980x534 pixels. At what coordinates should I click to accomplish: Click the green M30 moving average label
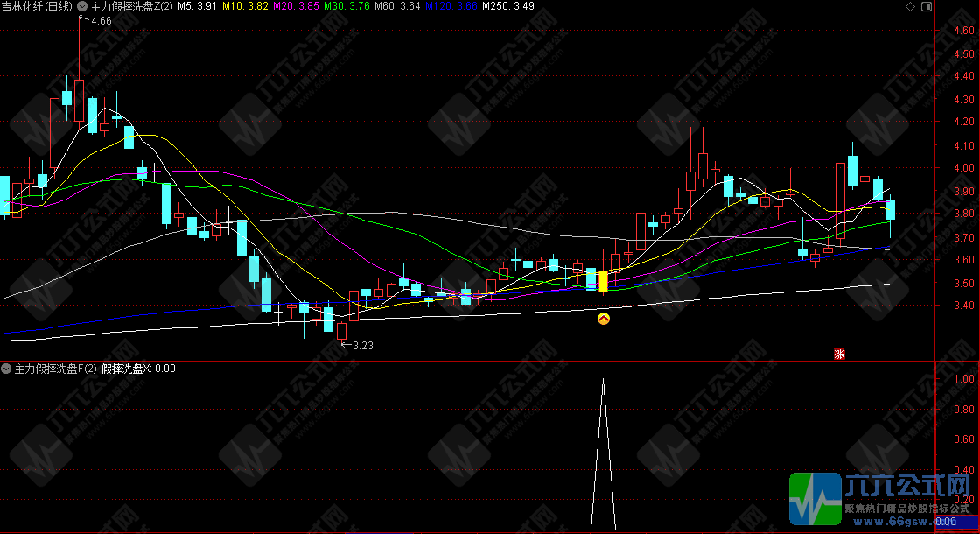click(344, 7)
